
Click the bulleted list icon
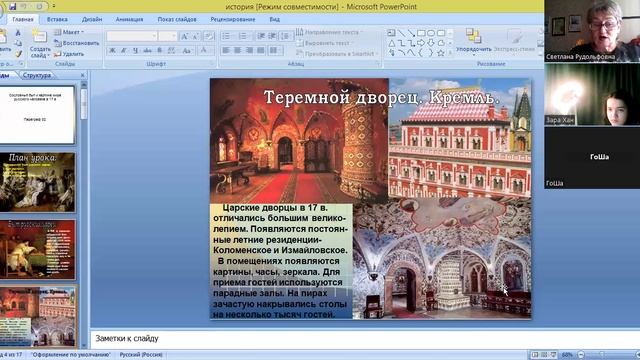pos(227,36)
